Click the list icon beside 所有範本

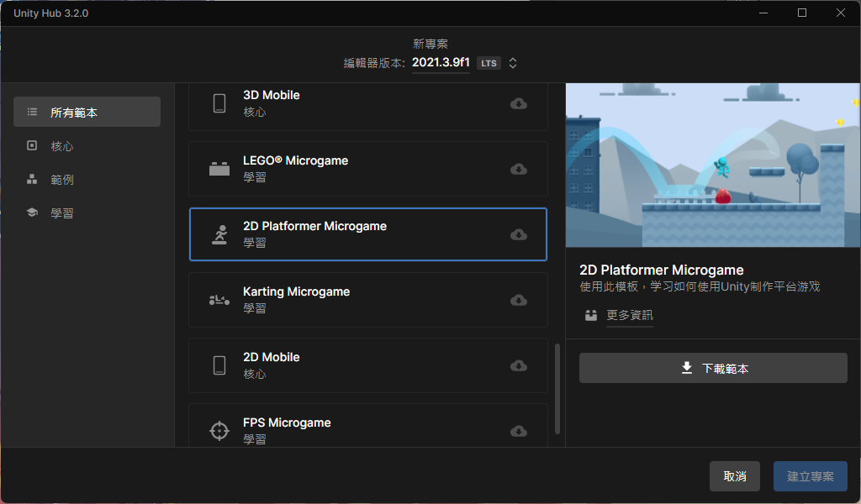pyautogui.click(x=33, y=112)
